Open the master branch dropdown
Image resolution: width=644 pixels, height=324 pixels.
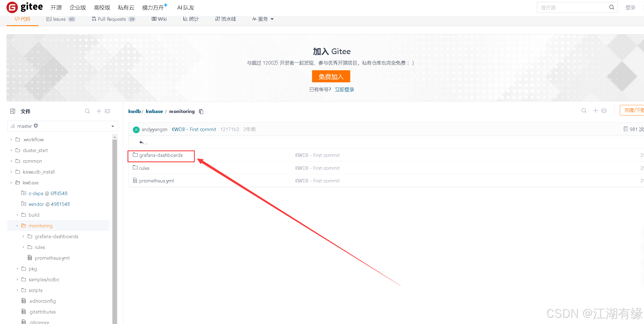coord(62,126)
